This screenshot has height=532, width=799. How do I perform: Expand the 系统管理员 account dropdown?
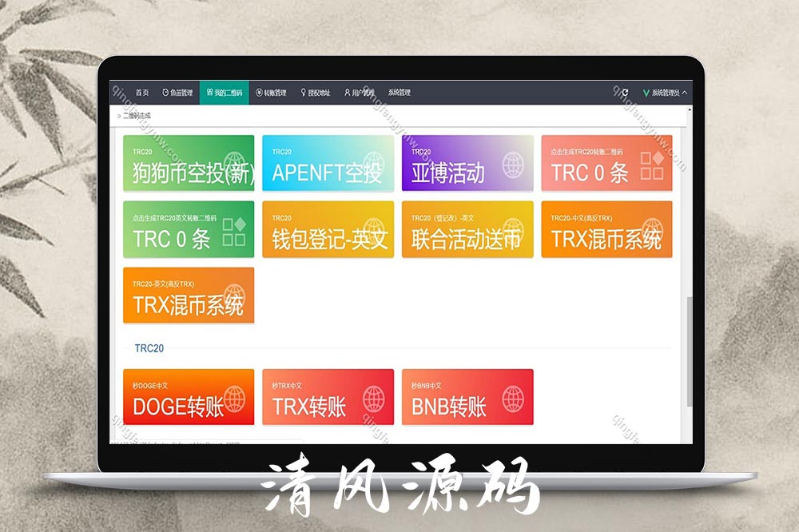pos(665,93)
